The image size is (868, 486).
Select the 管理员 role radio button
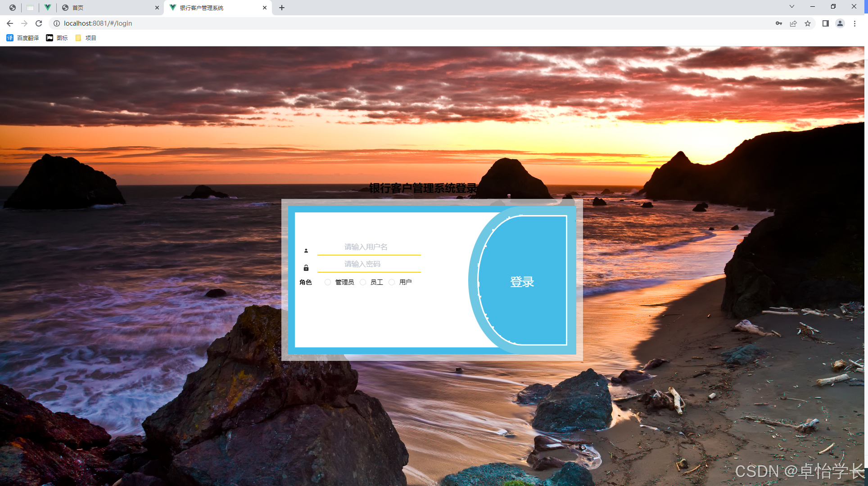click(328, 282)
